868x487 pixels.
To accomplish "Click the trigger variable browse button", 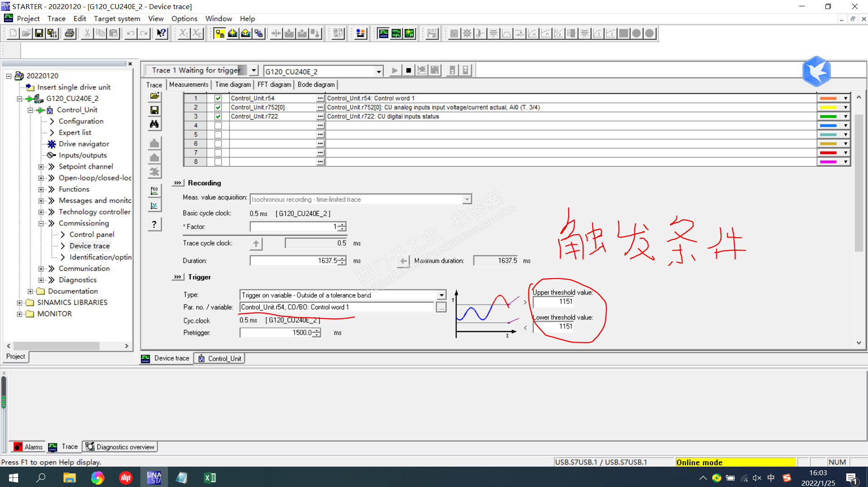I will coord(441,308).
